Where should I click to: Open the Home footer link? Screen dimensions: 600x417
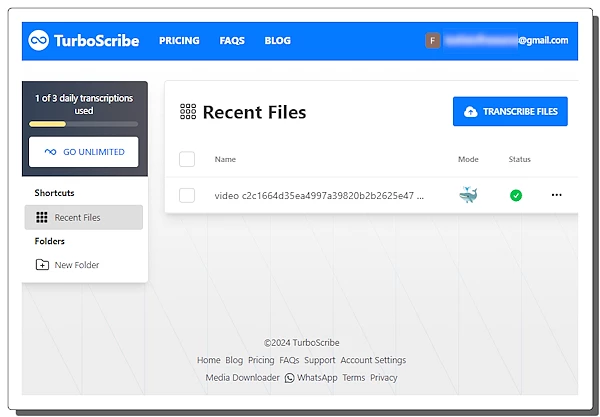[x=209, y=360]
